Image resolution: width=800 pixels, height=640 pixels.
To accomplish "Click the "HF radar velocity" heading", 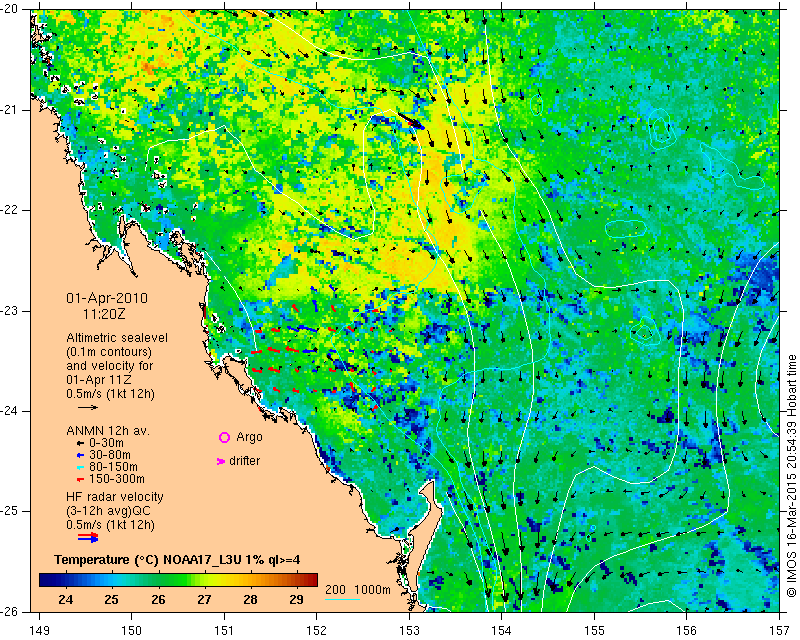I will click(115, 497).
